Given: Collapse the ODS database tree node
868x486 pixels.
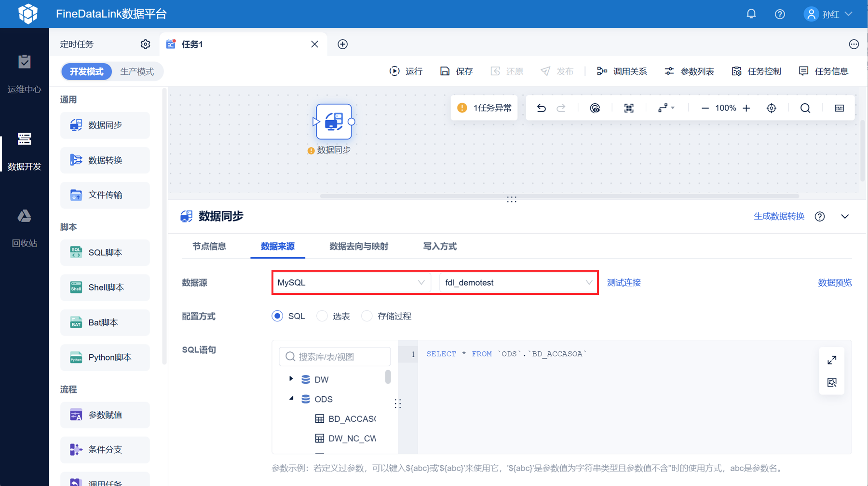Looking at the screenshot, I should point(291,399).
